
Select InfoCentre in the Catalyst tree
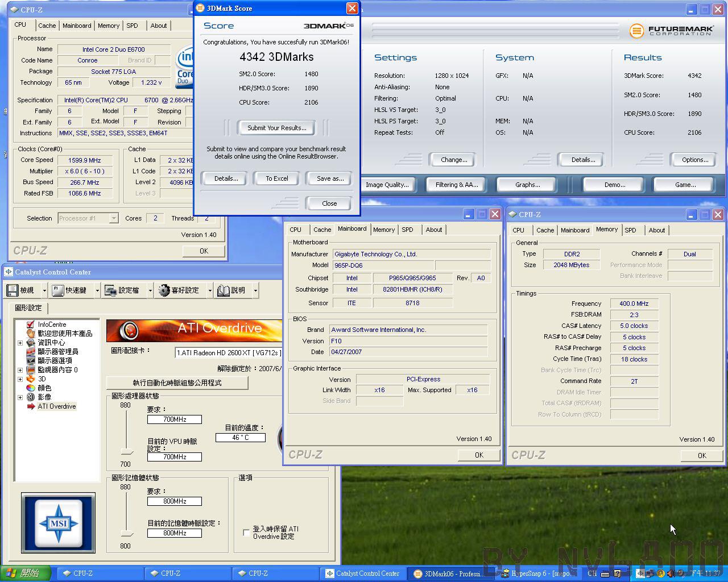[x=52, y=325]
